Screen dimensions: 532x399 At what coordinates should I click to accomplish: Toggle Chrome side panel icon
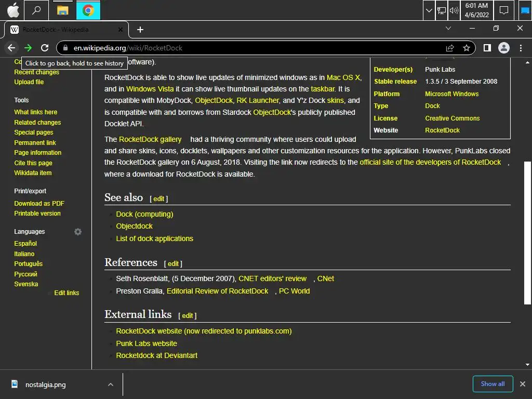(x=487, y=48)
